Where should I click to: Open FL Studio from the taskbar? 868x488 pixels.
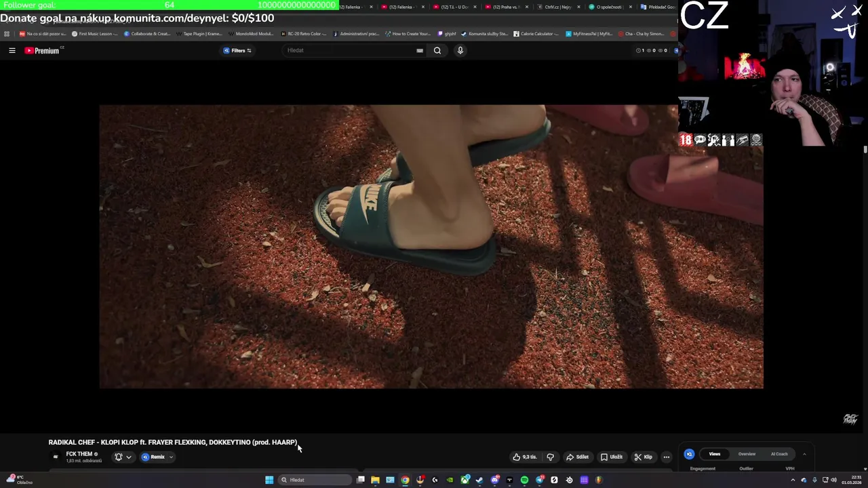(599, 480)
